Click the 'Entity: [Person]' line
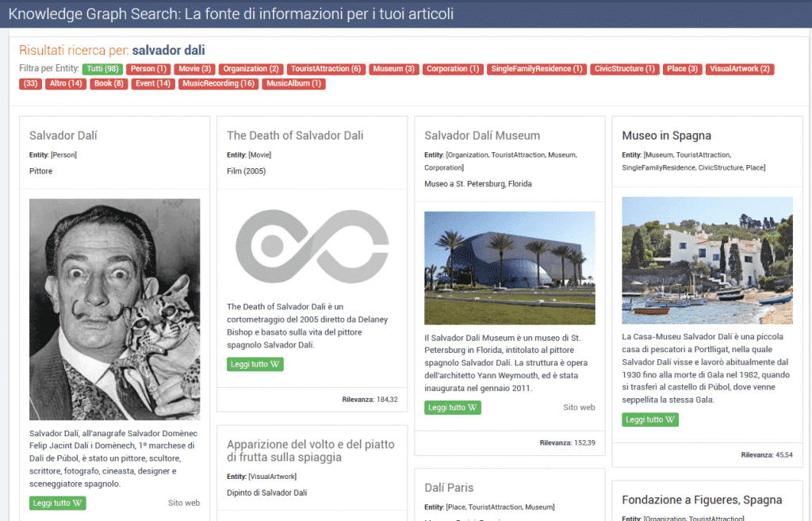The image size is (812, 521). (53, 155)
